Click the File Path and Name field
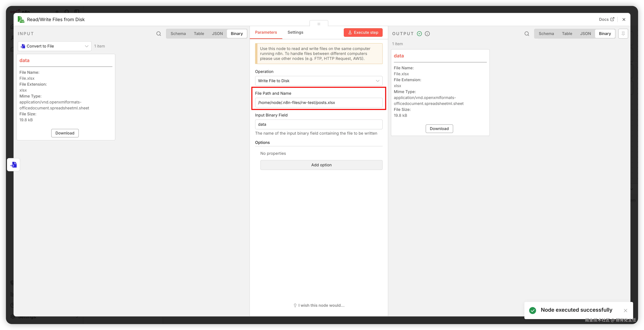The height and width of the screenshot is (330, 644). coord(319,102)
